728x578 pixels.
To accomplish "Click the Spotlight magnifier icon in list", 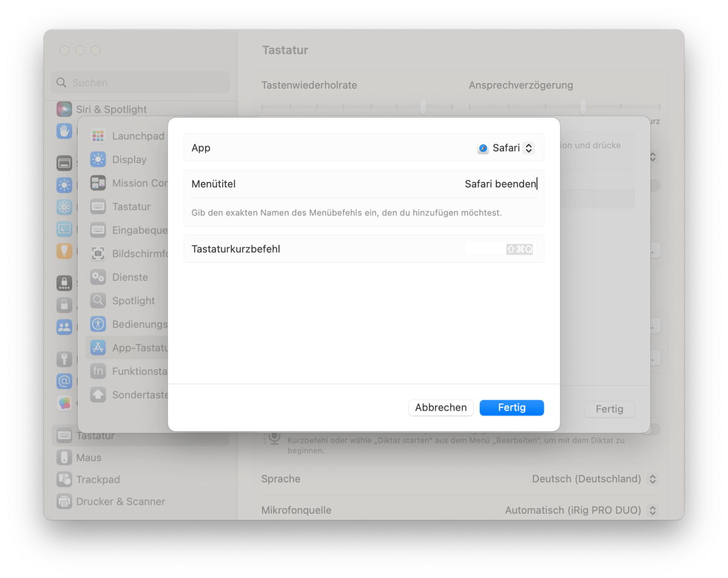I will click(98, 301).
